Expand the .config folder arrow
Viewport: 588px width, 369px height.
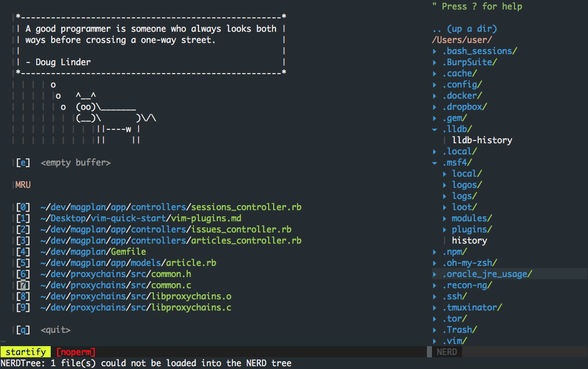coord(434,85)
